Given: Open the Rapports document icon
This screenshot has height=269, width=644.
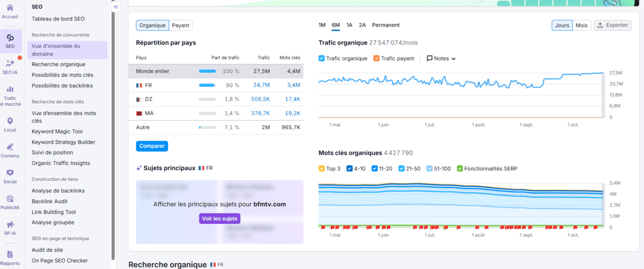Looking at the screenshot, I should [x=10, y=255].
